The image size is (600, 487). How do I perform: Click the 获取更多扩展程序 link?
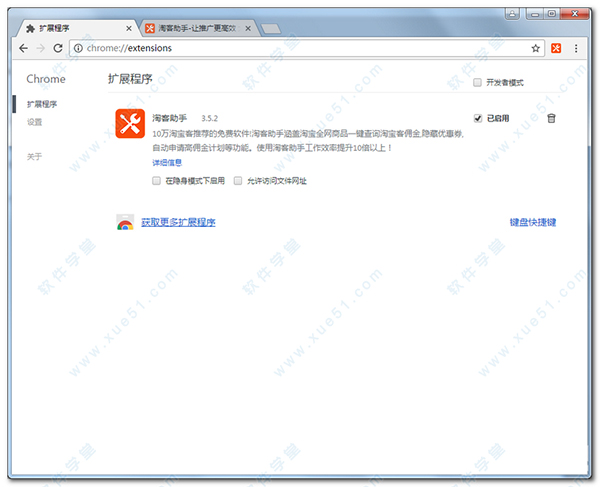[178, 222]
